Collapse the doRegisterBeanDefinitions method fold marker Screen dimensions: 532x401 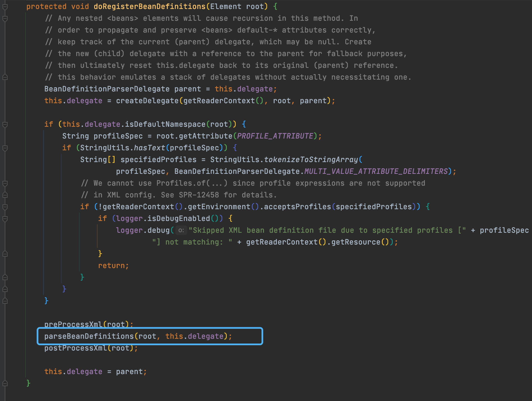tap(5, 7)
